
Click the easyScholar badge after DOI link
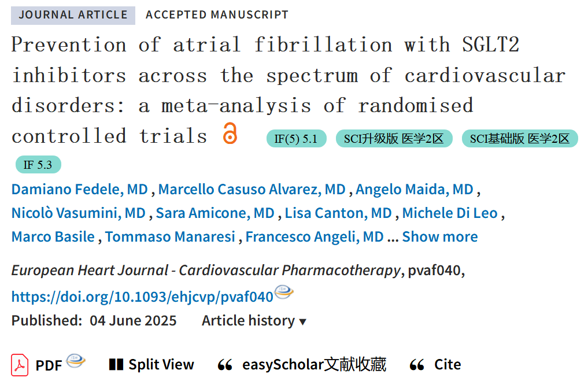point(284,292)
